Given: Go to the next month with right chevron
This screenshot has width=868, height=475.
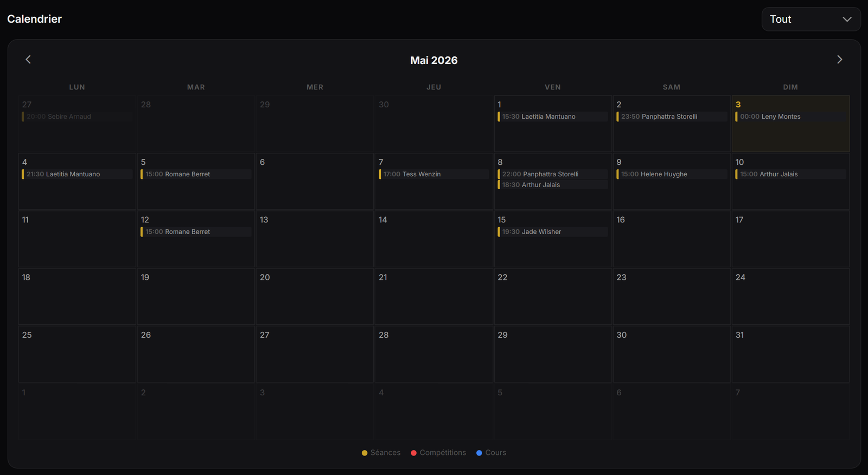Looking at the screenshot, I should pyautogui.click(x=839, y=60).
